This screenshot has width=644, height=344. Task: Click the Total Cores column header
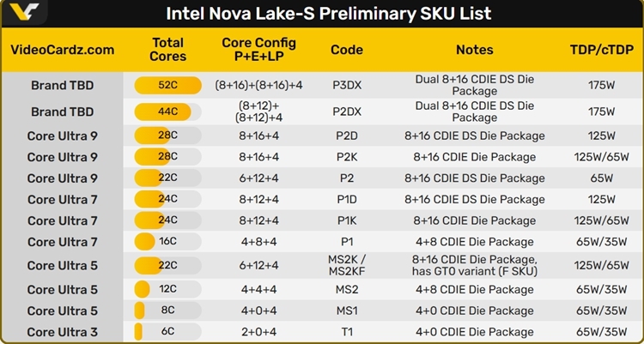coord(167,49)
